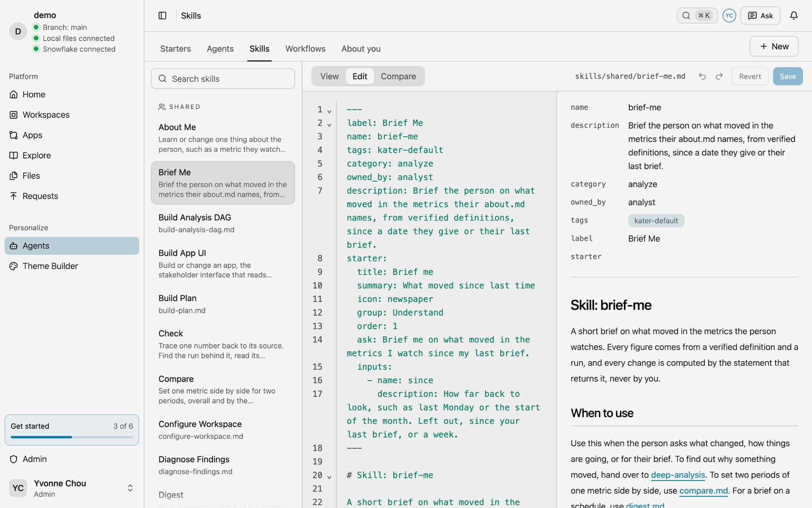The height and width of the screenshot is (508, 812).
Task: Follow the compare.md link
Action: point(704,491)
